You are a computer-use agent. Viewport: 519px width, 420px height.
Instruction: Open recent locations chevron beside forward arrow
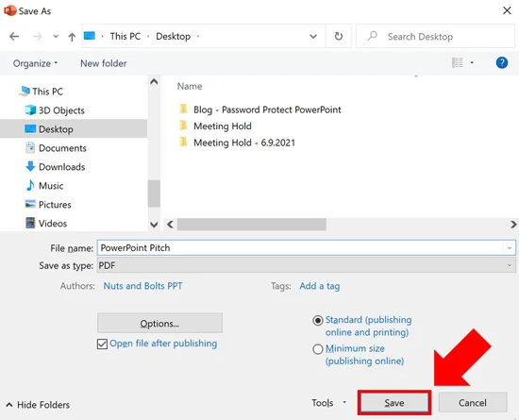(56, 37)
